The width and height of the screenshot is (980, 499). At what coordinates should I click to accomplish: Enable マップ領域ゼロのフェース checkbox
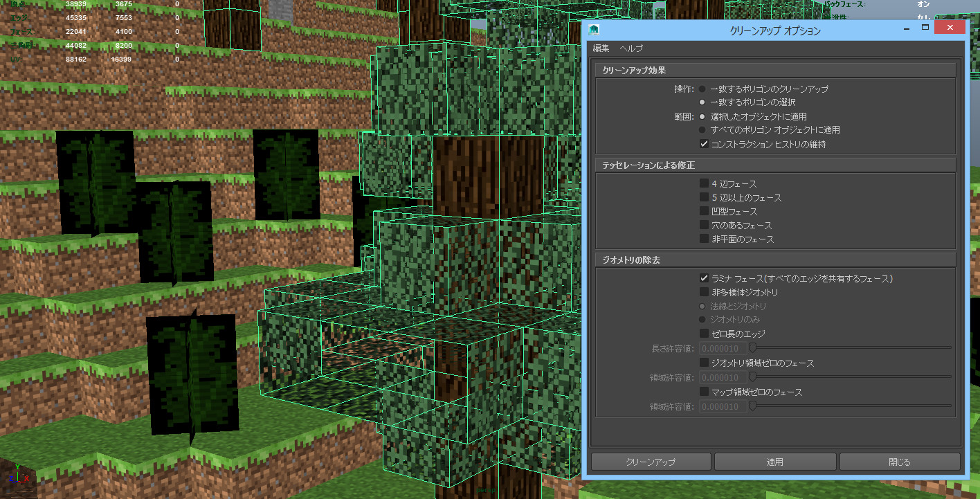coord(704,392)
